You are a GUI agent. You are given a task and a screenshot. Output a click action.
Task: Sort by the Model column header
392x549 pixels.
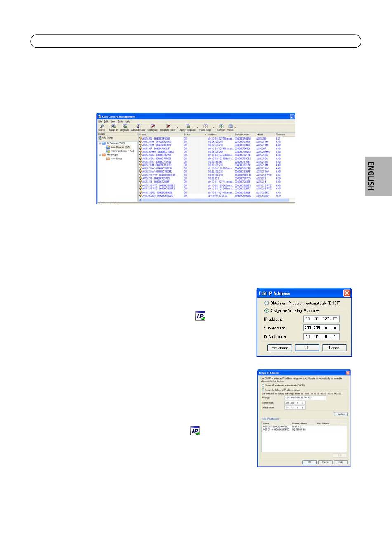point(265,135)
